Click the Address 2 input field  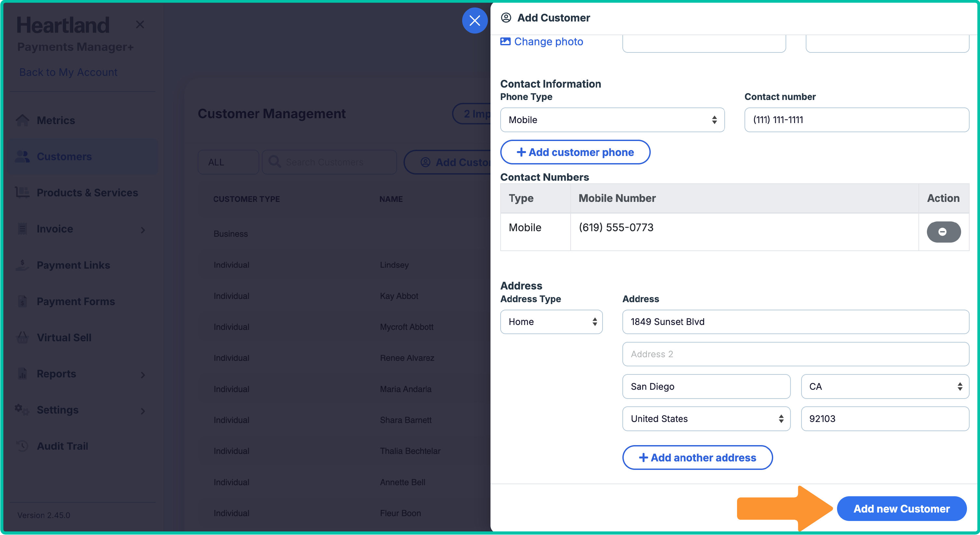795,354
